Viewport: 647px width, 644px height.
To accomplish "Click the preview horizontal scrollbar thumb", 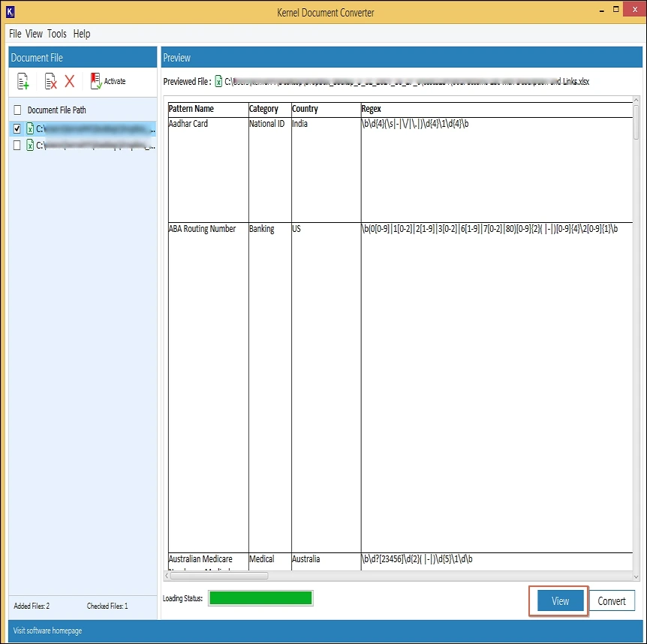I will 219,576.
